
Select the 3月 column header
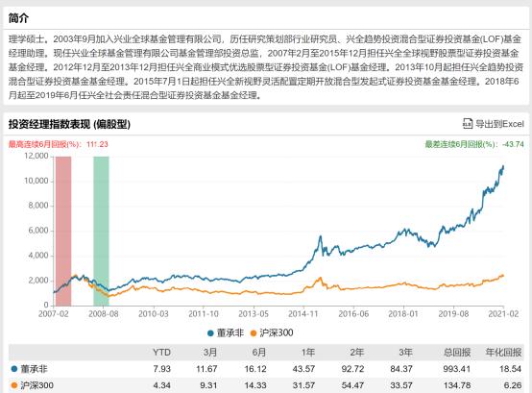coord(210,353)
